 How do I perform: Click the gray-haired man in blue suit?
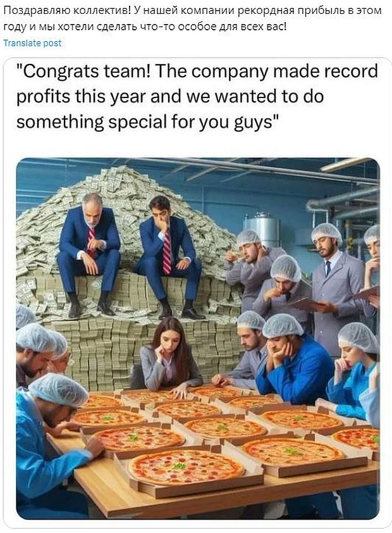click(89, 253)
